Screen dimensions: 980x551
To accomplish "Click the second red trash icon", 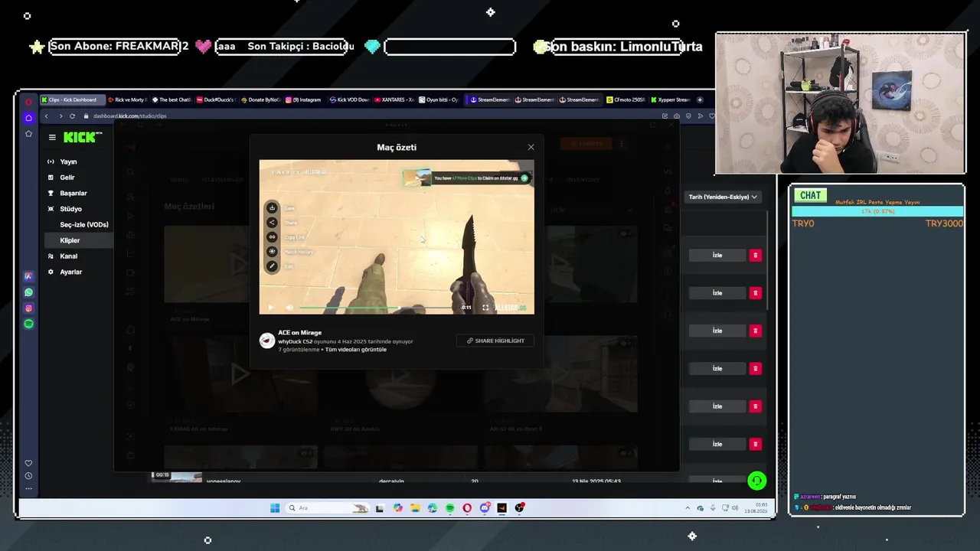I will click(x=756, y=293).
